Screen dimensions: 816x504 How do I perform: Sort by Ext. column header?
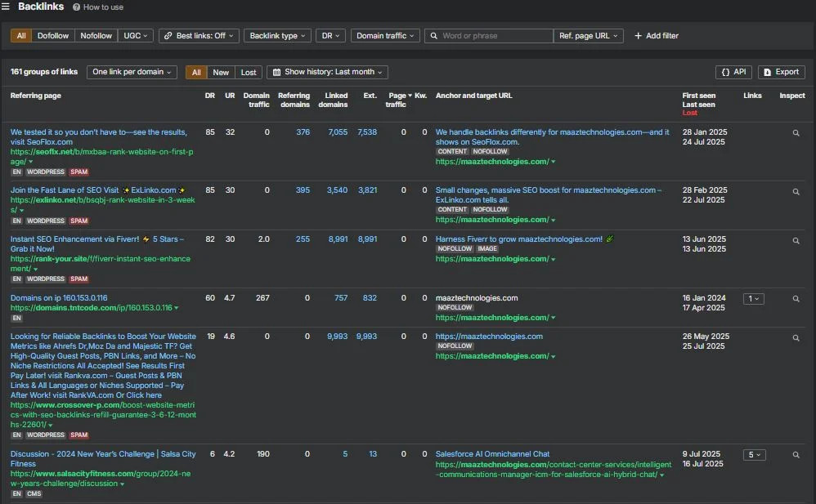370,96
